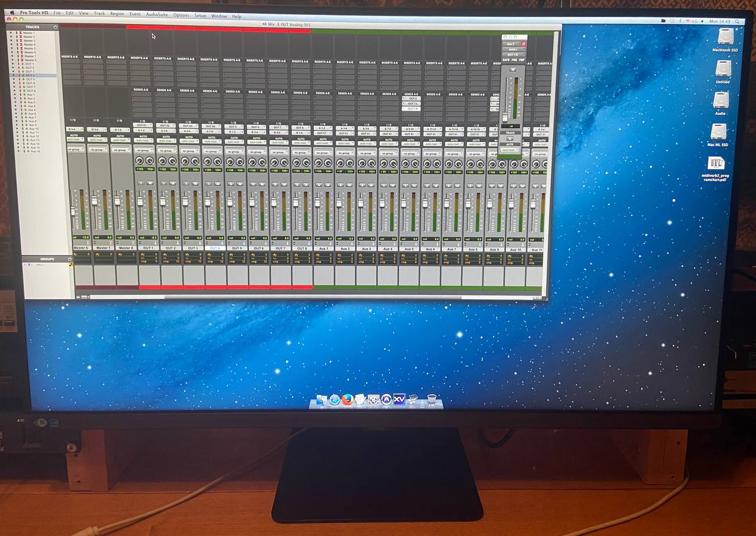The image size is (756, 536).
Task: Select the Master 7 track name
Action: click(x=104, y=247)
